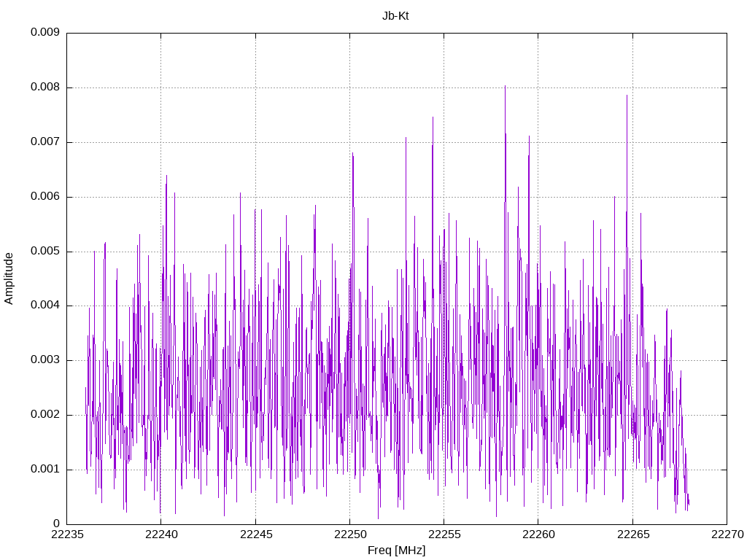This screenshot has height=560, width=747.
Task: Click the 22260 x-axis tick label
Action: tap(539, 534)
